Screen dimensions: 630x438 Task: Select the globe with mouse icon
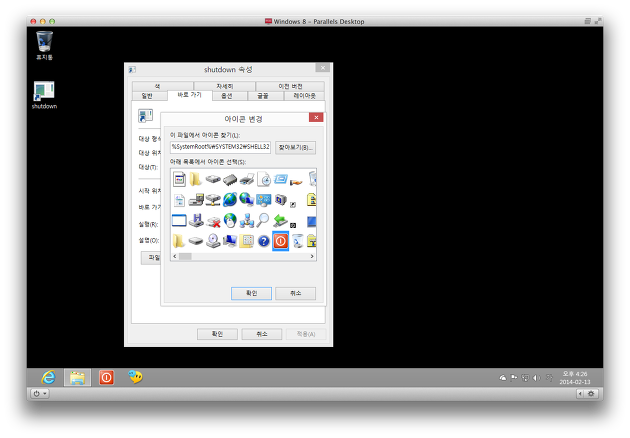[x=230, y=220]
